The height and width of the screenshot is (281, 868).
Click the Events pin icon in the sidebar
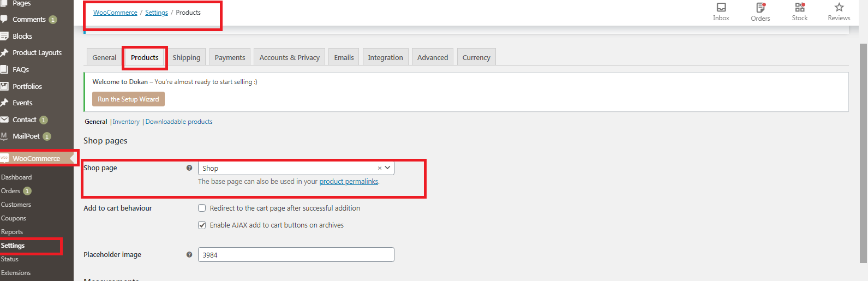tap(4, 103)
